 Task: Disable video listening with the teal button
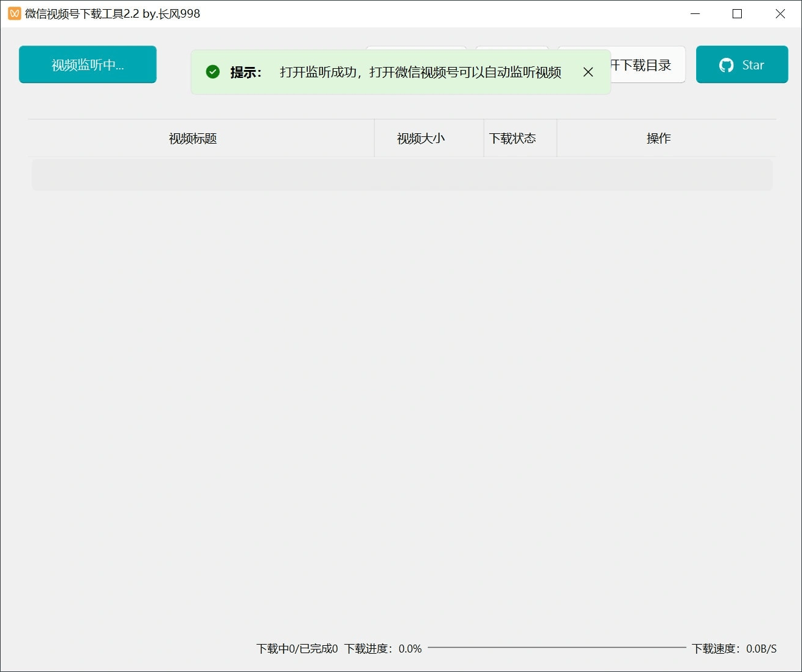[88, 64]
